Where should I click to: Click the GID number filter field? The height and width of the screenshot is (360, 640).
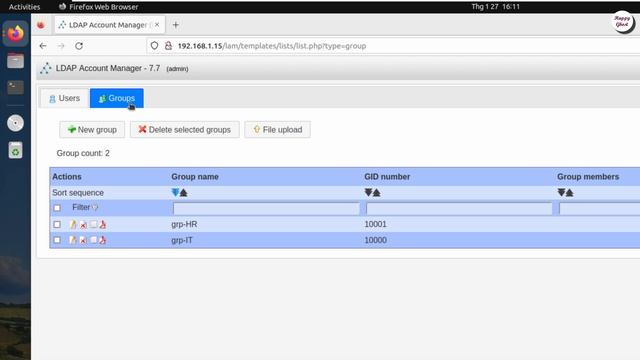coord(459,209)
